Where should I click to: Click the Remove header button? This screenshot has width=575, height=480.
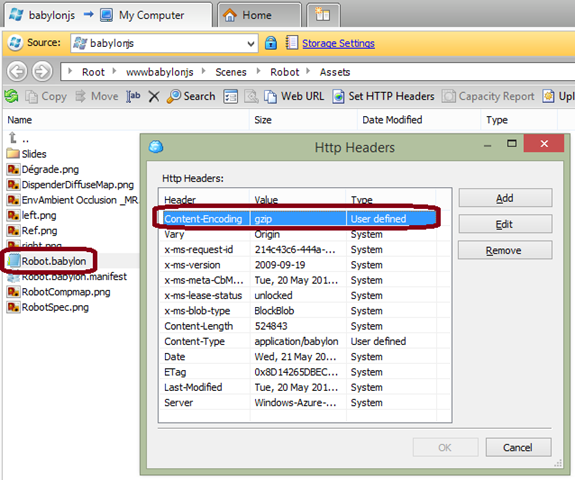coord(505,250)
